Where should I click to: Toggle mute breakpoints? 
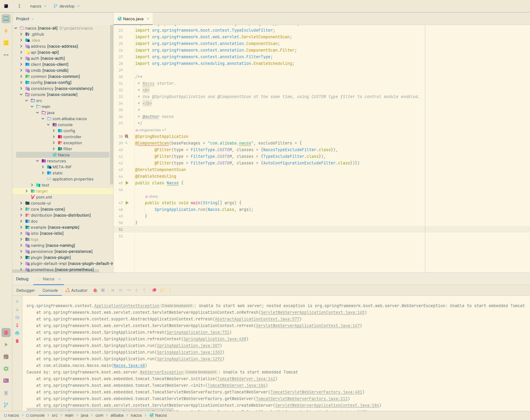(x=162, y=290)
